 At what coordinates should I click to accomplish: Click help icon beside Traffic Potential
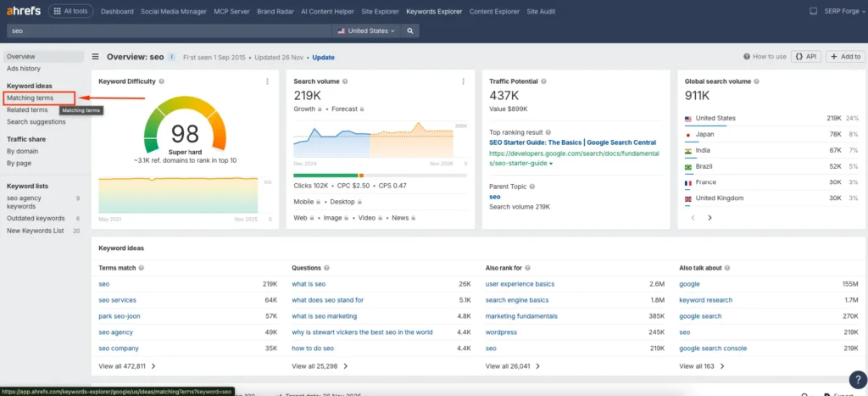[x=545, y=81]
